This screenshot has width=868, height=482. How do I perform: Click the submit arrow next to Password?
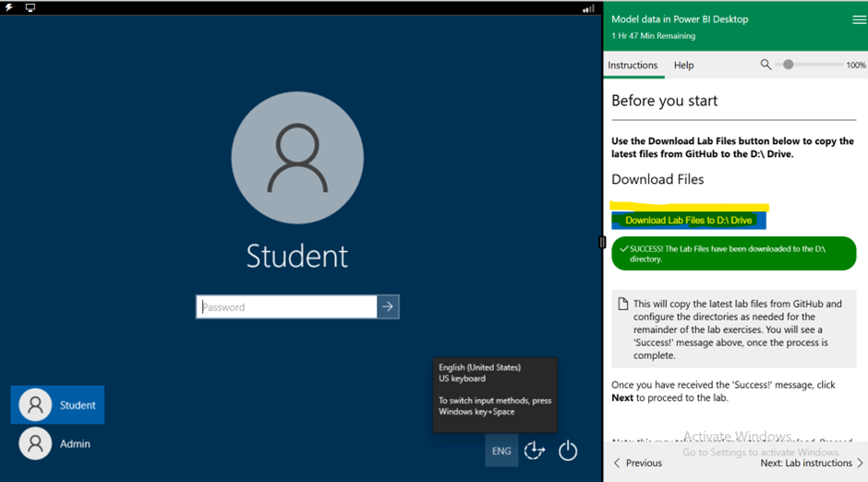coord(388,307)
